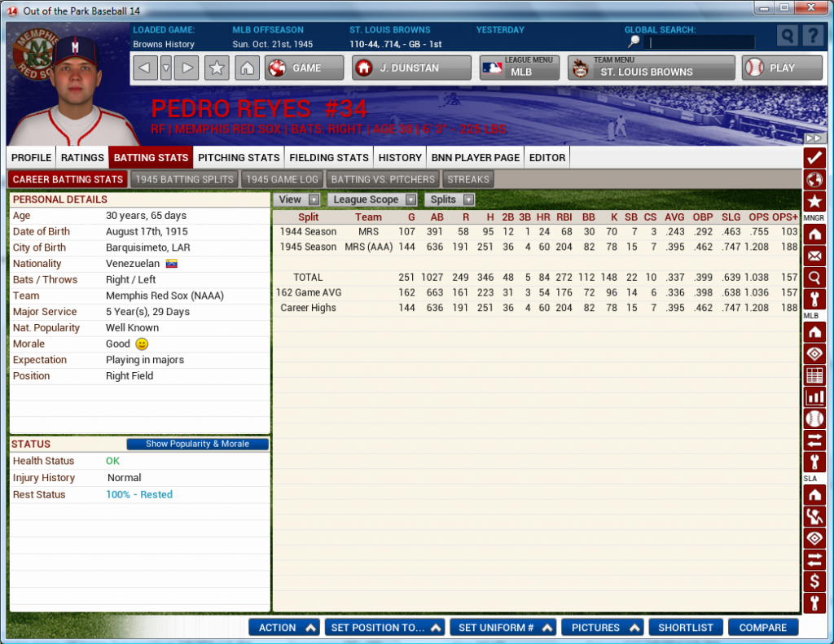
Task: Open the SLA section home icon
Action: (814, 494)
